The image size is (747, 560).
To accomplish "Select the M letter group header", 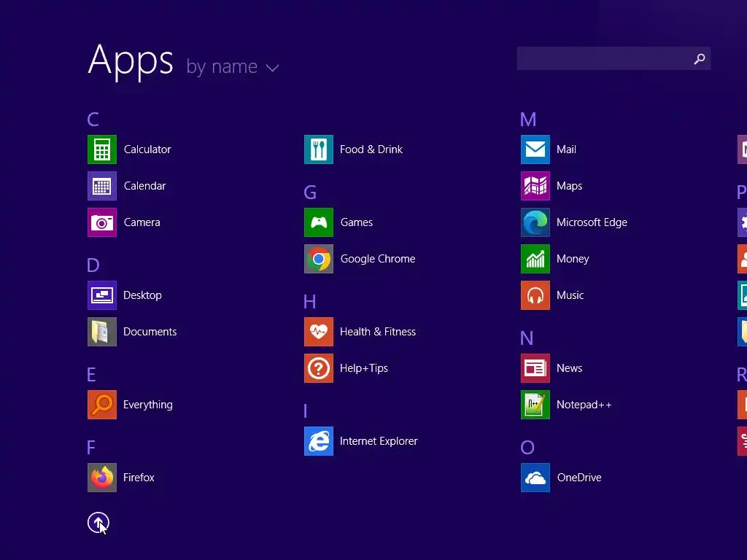I will [x=528, y=119].
